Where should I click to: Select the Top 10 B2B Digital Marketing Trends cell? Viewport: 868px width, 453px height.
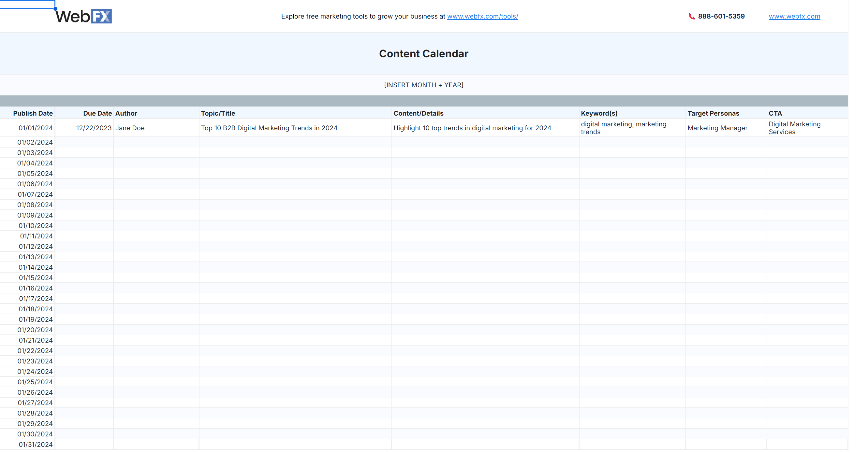pos(295,128)
